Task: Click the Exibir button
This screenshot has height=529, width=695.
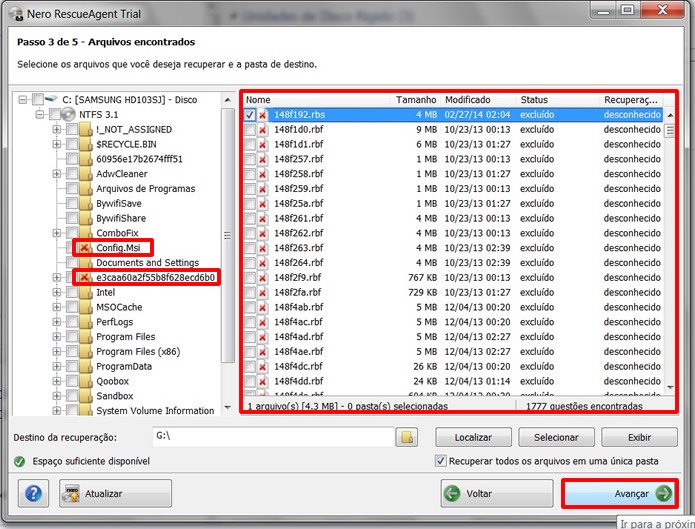Action: click(639, 437)
